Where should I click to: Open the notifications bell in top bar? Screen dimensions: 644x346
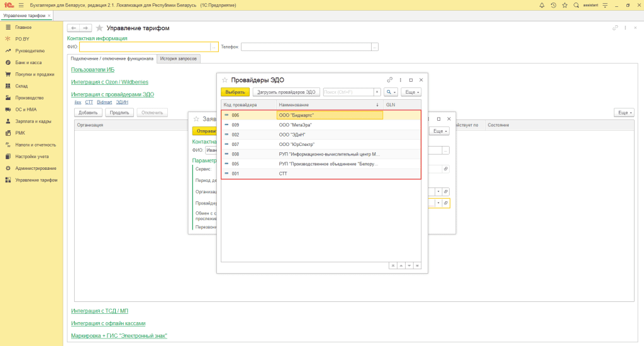point(542,5)
